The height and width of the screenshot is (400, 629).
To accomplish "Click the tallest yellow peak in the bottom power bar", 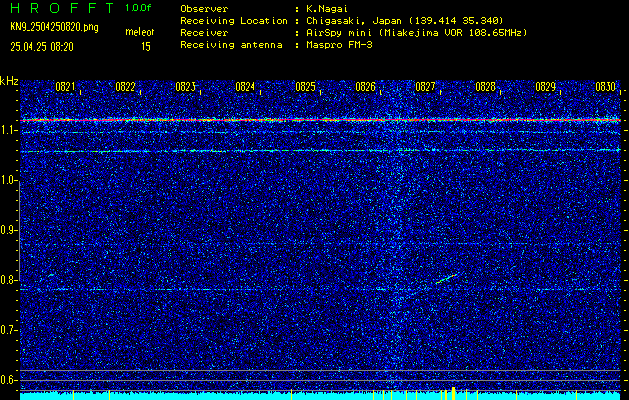I will point(453,393).
